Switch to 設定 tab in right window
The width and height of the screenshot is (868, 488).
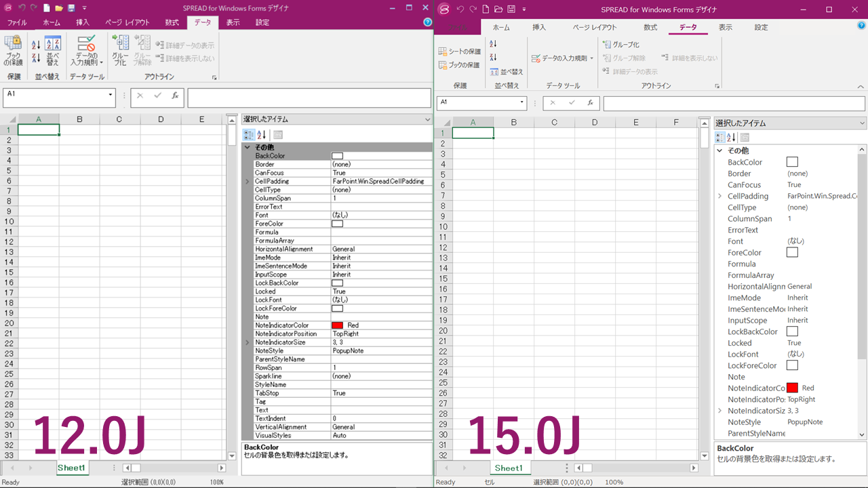click(x=762, y=27)
